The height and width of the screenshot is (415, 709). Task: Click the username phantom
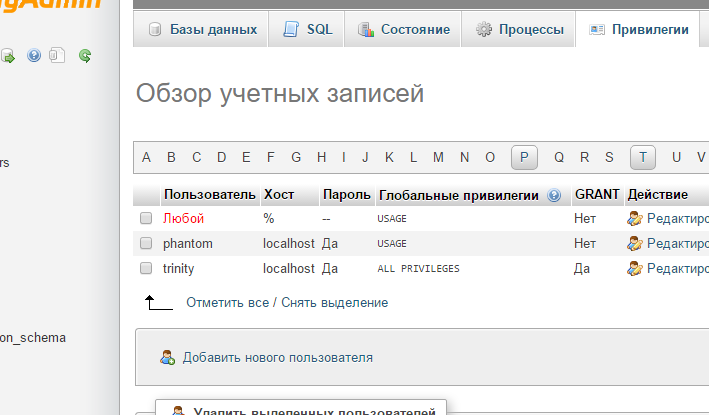click(188, 244)
